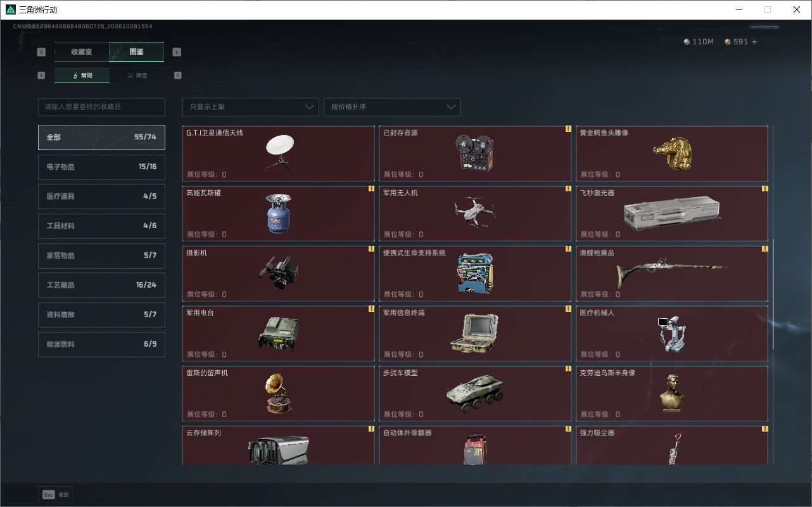
Task: Click the plus icon beside 591
Action: (x=754, y=42)
